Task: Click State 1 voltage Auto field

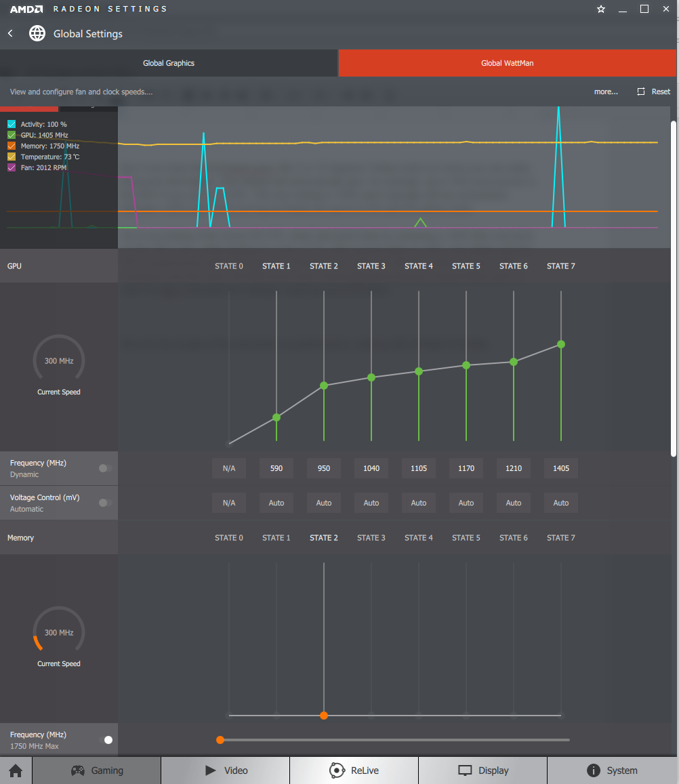Action: click(x=276, y=503)
